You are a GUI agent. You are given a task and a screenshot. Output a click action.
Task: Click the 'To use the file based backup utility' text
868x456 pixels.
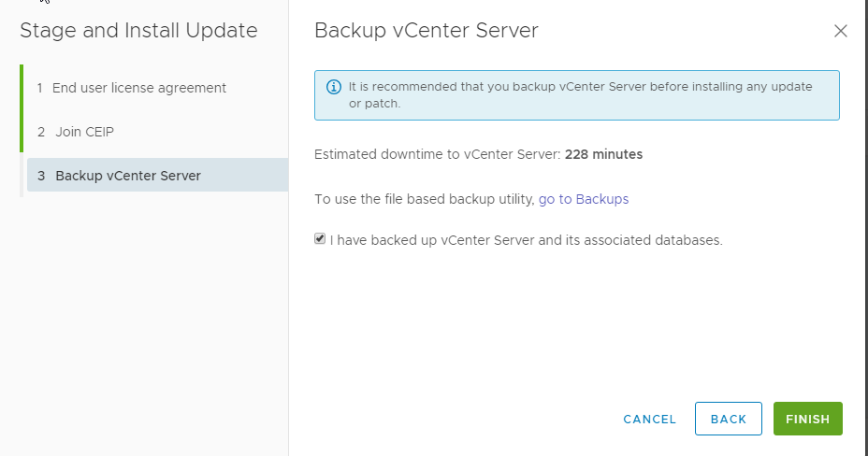(425, 199)
